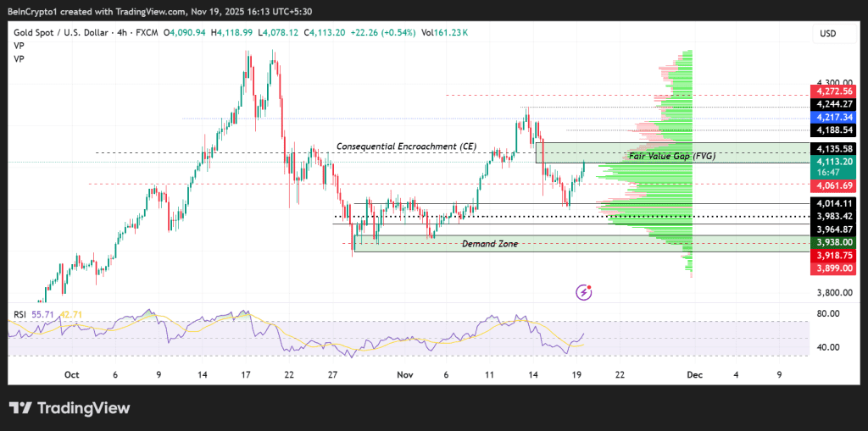Screen dimensions: 868x431
Task: Select the red 4,061.69 price label
Action: pos(834,185)
